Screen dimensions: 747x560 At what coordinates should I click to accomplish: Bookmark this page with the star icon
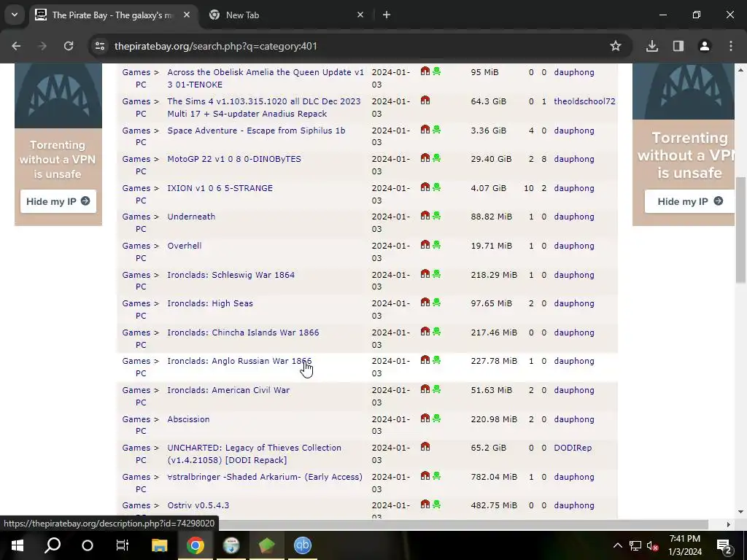pyautogui.click(x=616, y=46)
